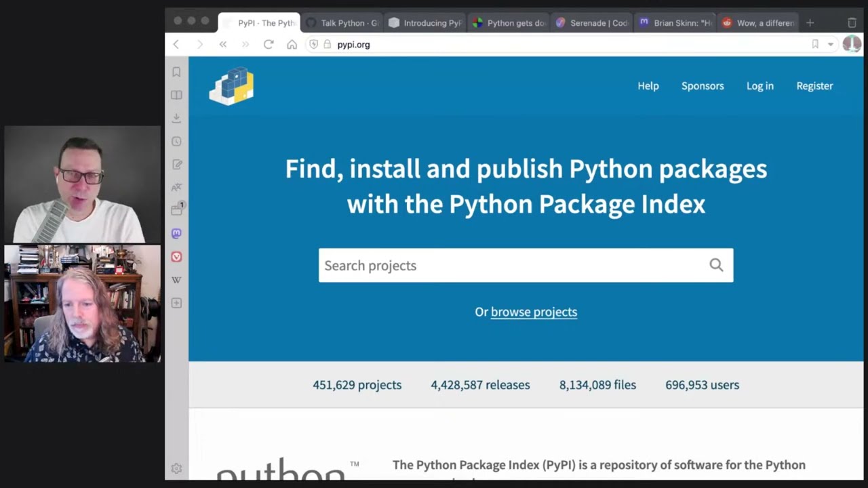
Task: Click Log in
Action: coord(759,86)
